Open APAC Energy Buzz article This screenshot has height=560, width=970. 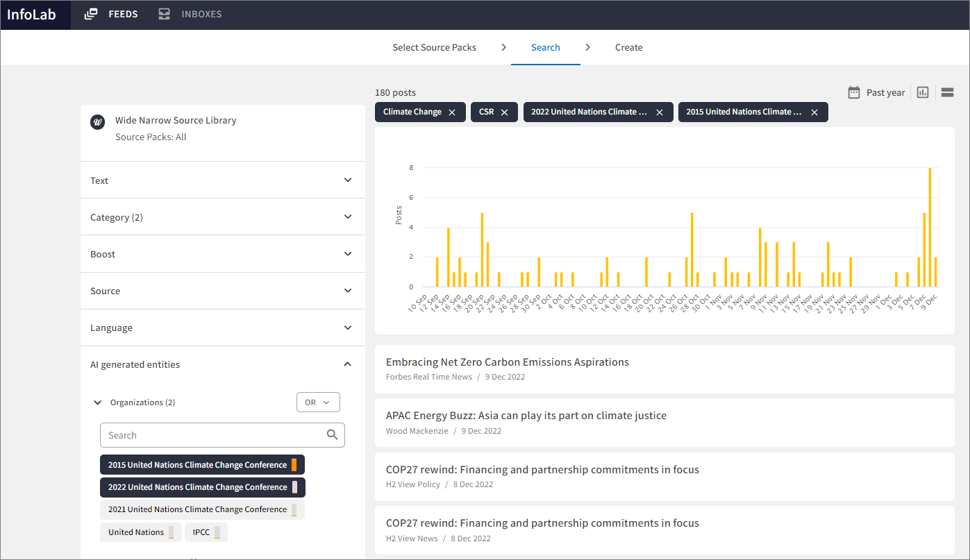point(526,416)
